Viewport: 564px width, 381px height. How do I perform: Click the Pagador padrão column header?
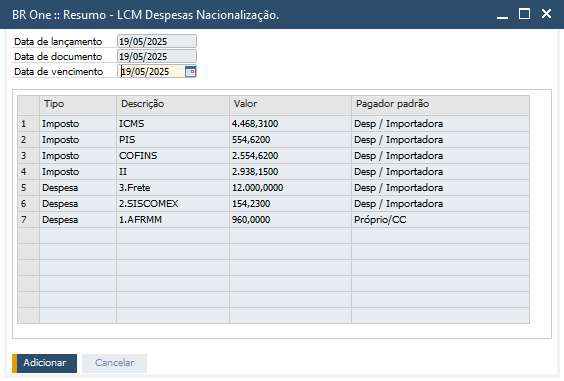pos(440,104)
